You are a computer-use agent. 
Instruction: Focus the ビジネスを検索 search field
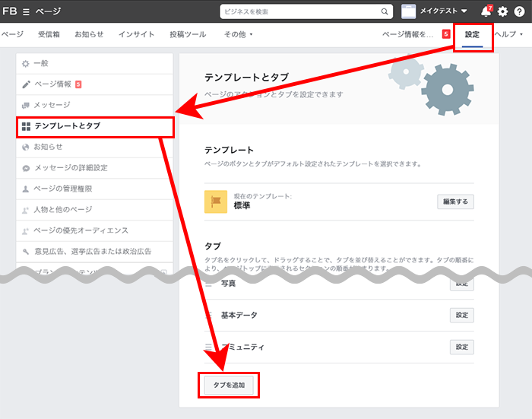pyautogui.click(x=306, y=11)
